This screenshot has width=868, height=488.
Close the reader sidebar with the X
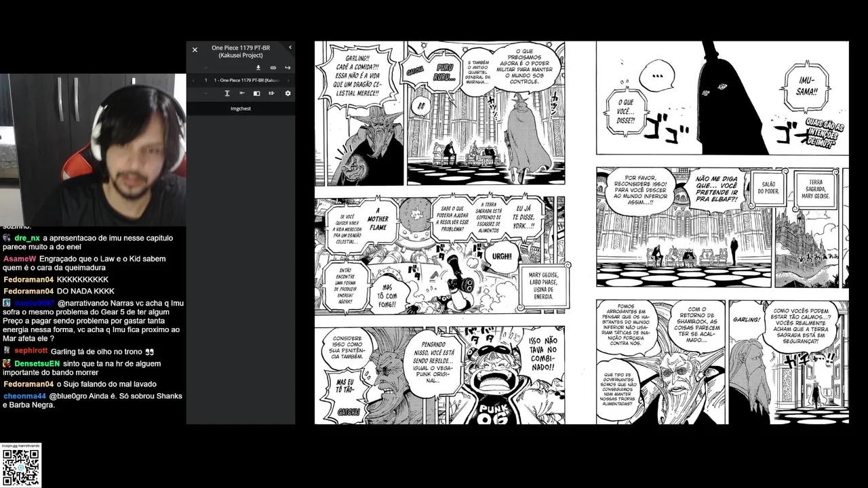pos(195,49)
